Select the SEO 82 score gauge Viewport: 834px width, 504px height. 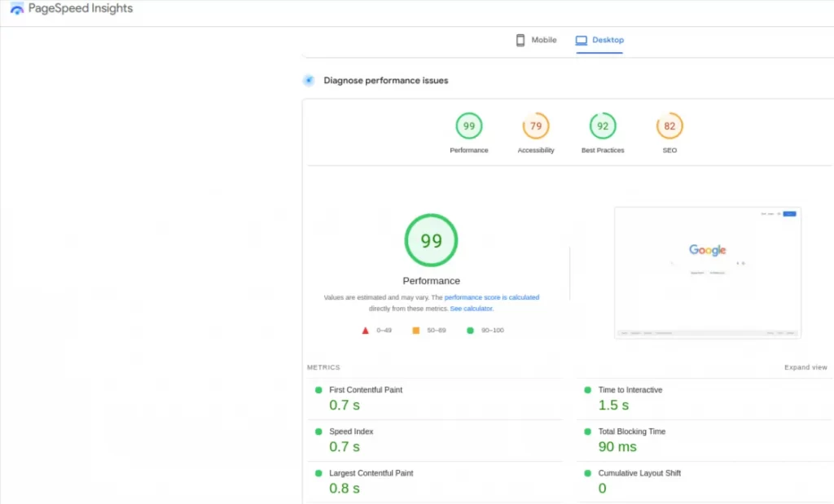669,126
